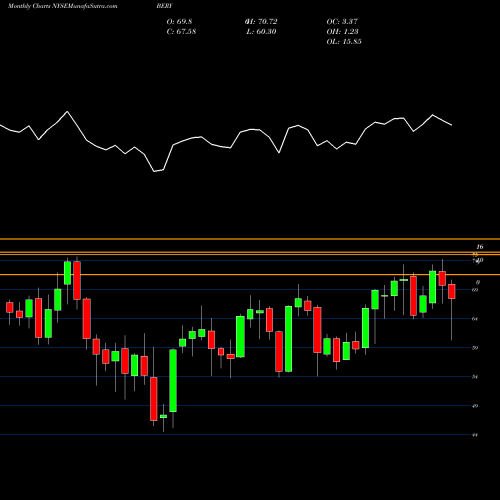Click the lowest trough of the white line
The width and height of the screenshot is (500, 500).
[x=154, y=171]
